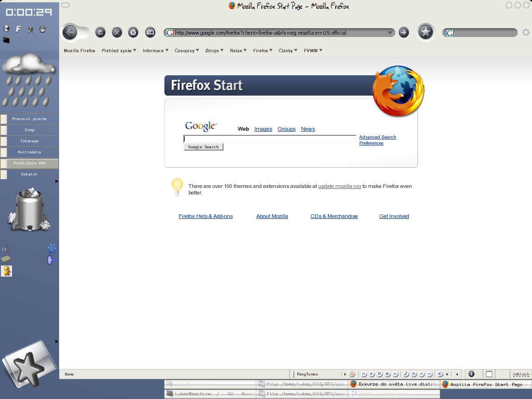Switch to Inkscape desktop
The width and height of the screenshot is (532, 399).
pos(29,141)
